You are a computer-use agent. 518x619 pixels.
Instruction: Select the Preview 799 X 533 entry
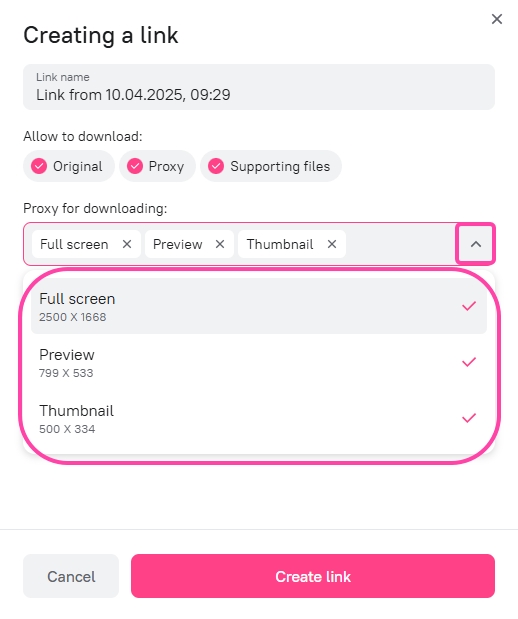(259, 362)
